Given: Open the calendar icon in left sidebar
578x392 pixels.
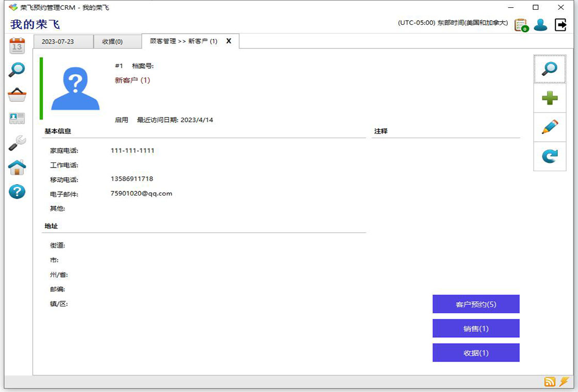Looking at the screenshot, I should click(17, 46).
